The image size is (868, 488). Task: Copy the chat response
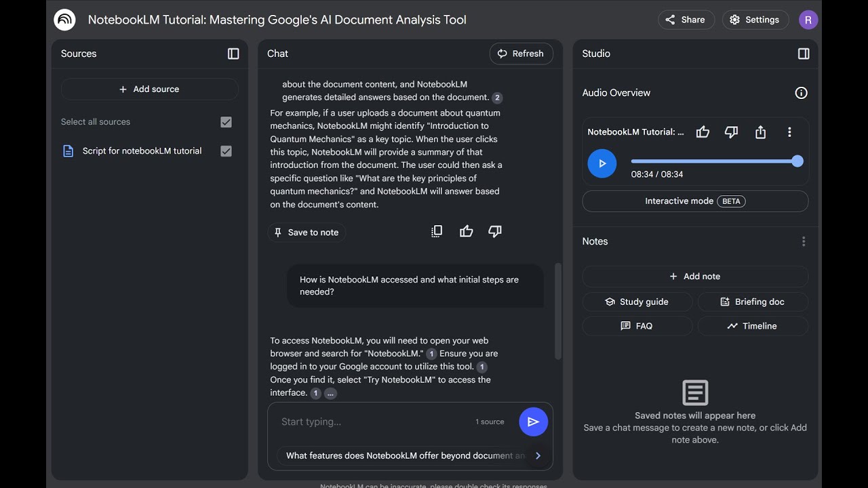coord(437,232)
